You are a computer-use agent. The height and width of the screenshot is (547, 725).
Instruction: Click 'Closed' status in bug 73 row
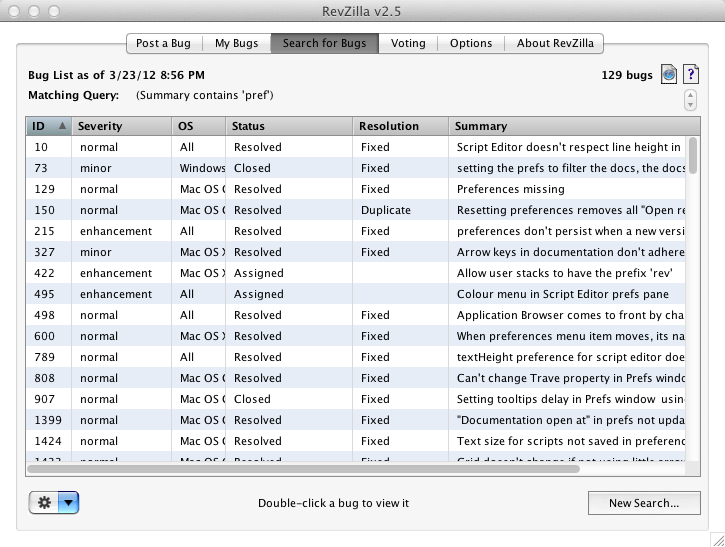click(x=252, y=168)
